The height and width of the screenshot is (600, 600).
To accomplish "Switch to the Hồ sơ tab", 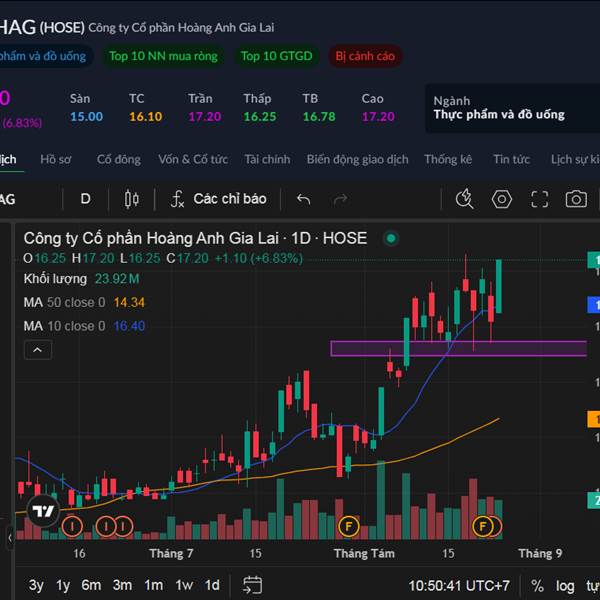I will [55, 159].
